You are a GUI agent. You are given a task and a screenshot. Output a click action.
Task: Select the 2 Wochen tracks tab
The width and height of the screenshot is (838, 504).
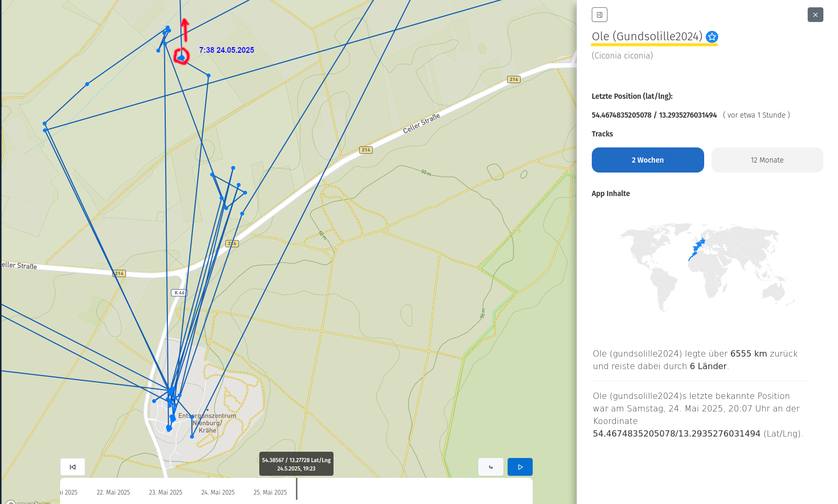647,160
